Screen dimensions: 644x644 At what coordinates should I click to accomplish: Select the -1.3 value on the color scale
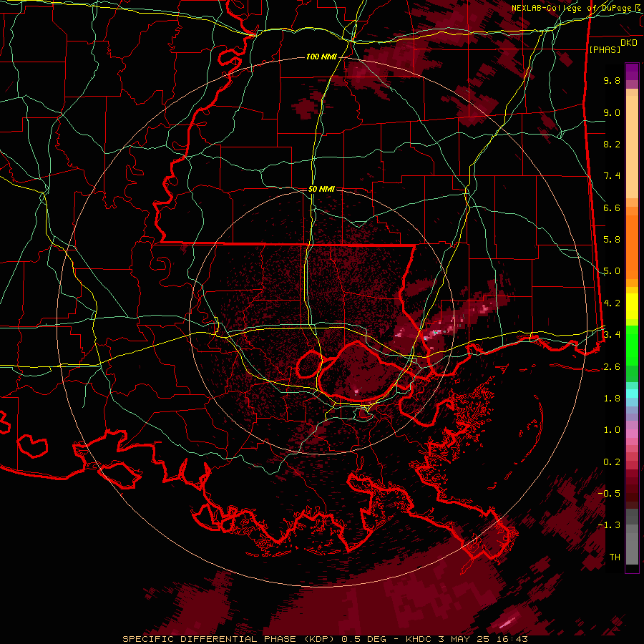(x=609, y=525)
